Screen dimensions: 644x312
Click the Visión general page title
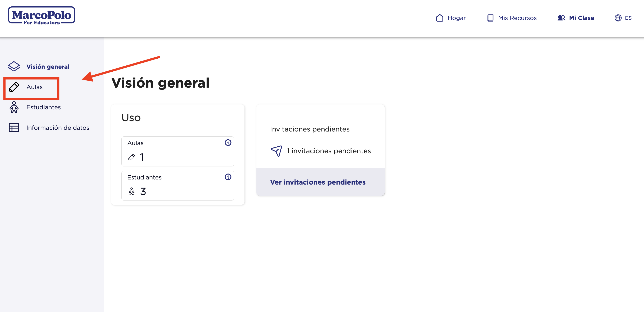pos(160,83)
